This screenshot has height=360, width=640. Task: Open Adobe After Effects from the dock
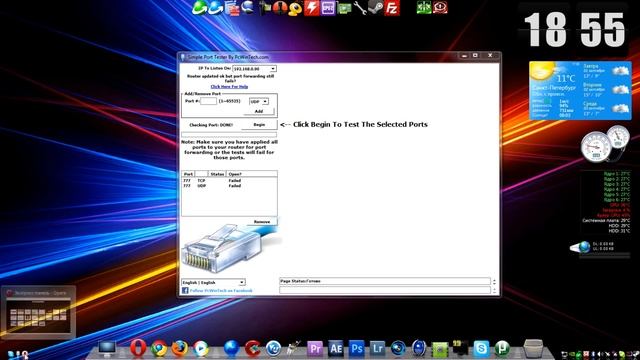pyautogui.click(x=336, y=349)
